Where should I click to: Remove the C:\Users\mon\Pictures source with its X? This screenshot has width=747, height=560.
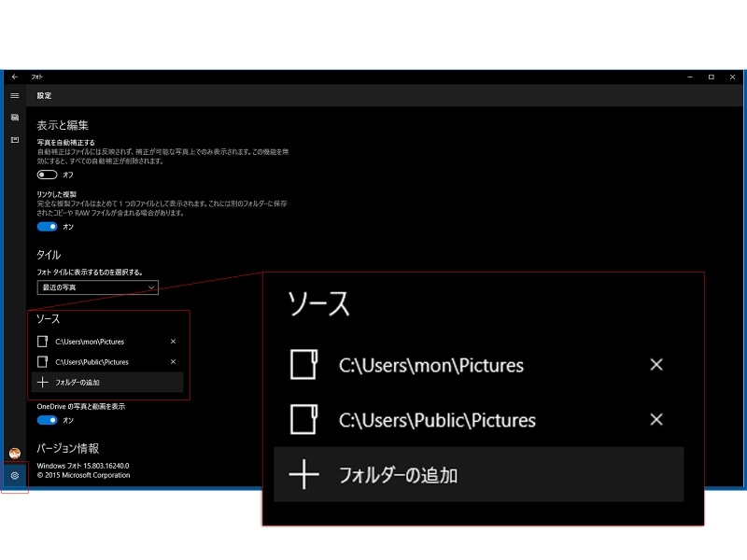[173, 341]
